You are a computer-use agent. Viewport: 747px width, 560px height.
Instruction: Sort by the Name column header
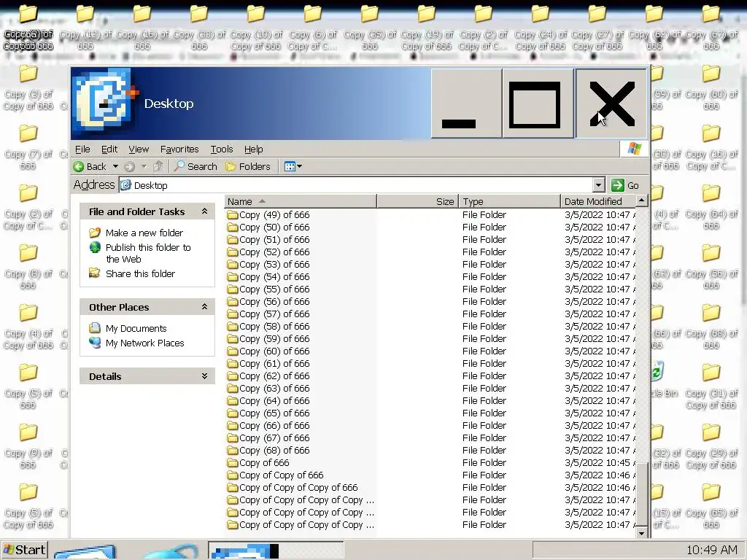click(301, 201)
